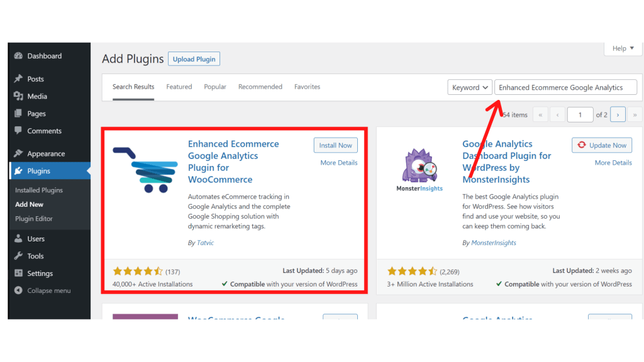This screenshot has height=362, width=644.
Task: Click the Settings icon in sidebar
Action: click(18, 273)
